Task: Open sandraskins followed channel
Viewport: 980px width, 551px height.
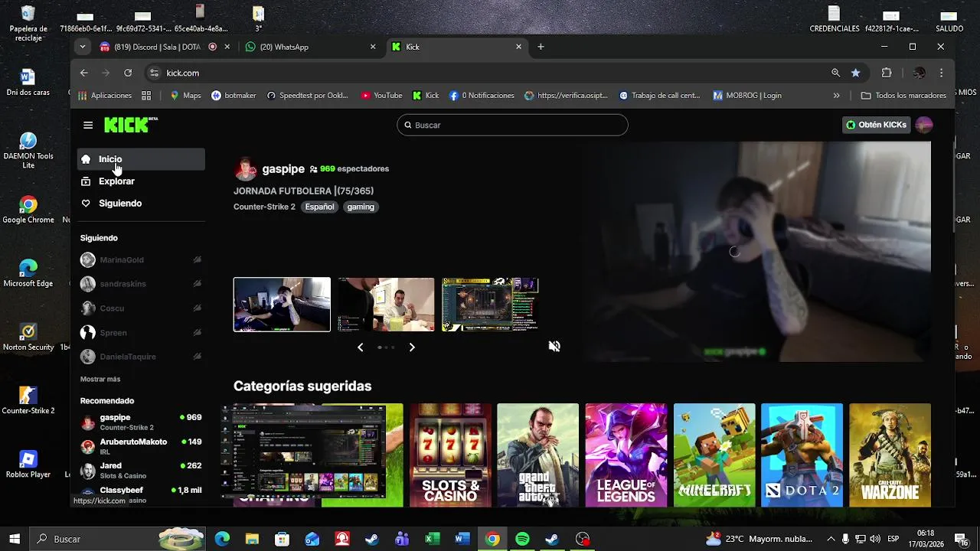Action: tap(141, 284)
